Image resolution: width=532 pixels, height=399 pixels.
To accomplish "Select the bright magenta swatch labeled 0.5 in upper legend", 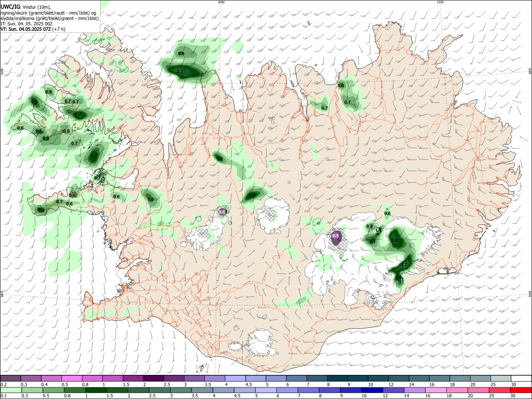I will [x=72, y=378].
